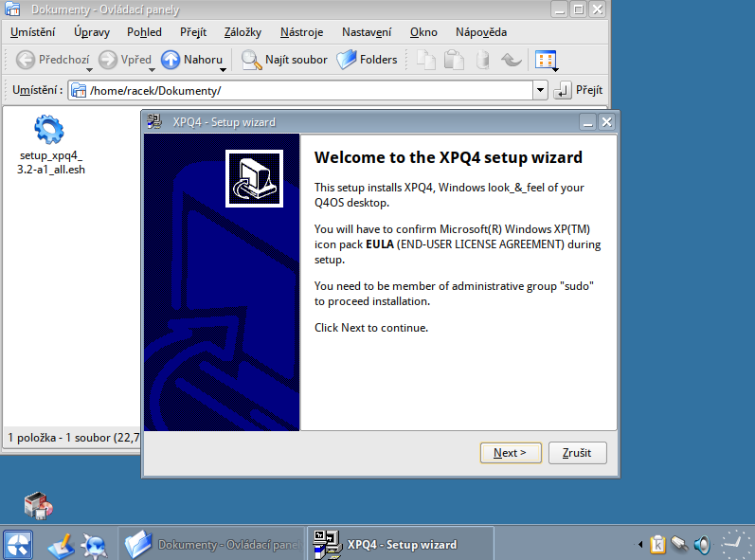Toggle the Folders panel button
The width and height of the screenshot is (755, 560).
point(367,60)
